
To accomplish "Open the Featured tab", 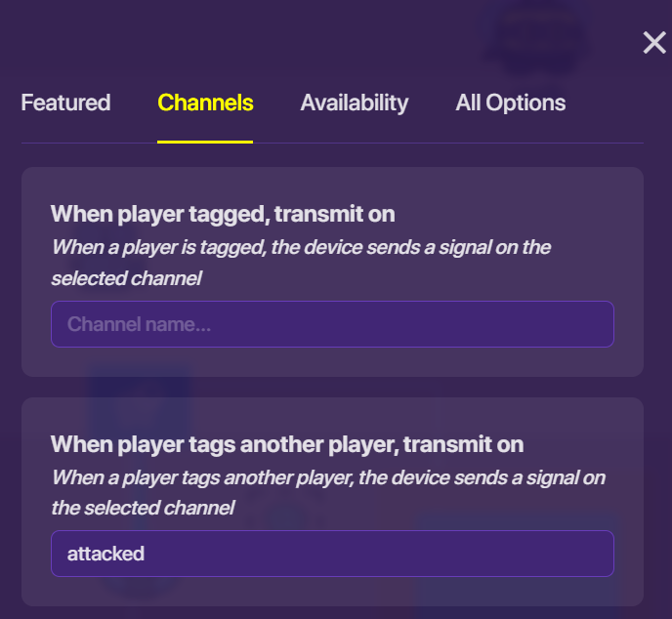I will tap(65, 103).
